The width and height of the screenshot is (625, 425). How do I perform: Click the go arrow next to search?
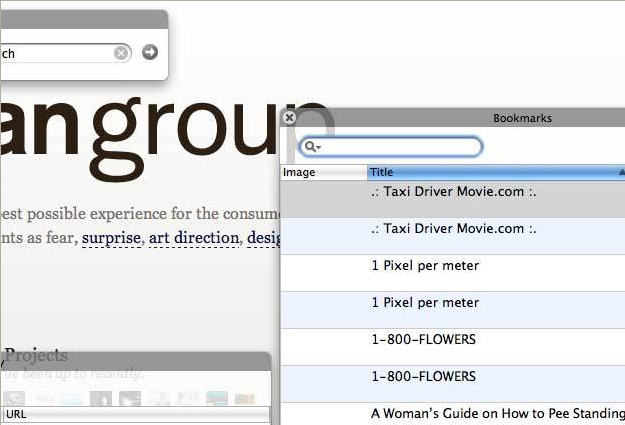pyautogui.click(x=150, y=52)
